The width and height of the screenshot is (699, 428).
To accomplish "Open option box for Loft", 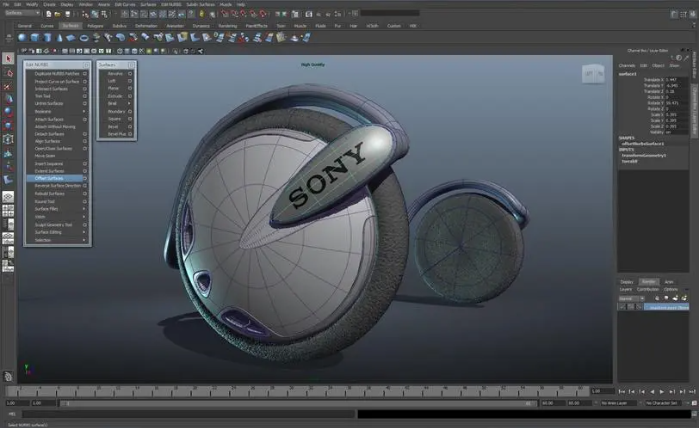I will point(130,81).
